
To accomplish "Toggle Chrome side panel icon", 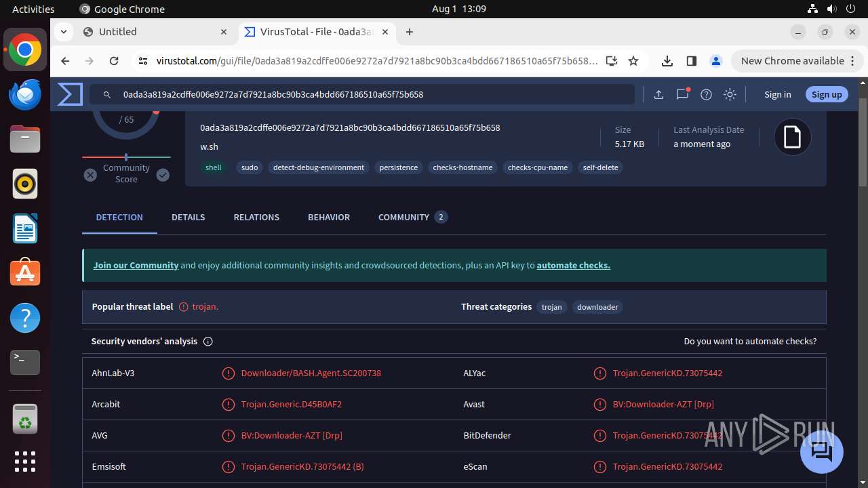I will coord(692,61).
